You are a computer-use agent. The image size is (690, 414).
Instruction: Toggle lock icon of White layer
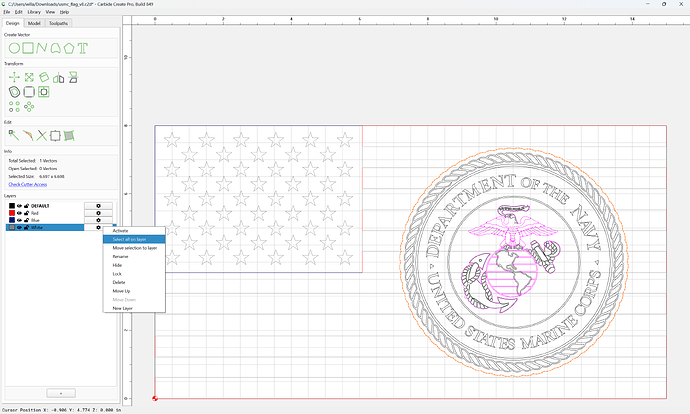click(26, 227)
